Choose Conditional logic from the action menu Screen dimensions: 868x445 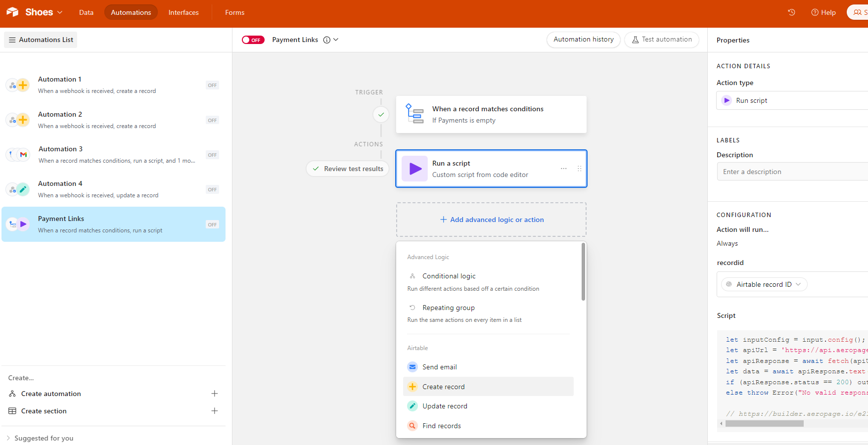(489, 282)
